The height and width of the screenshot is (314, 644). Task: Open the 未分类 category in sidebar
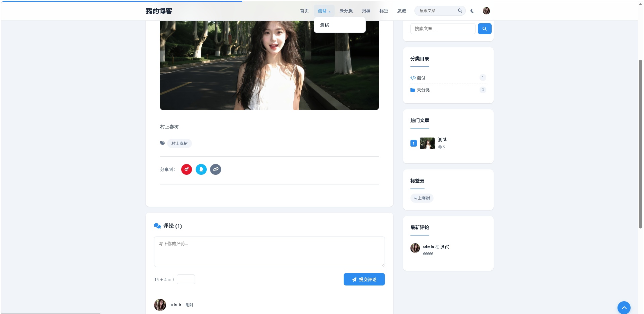point(423,90)
